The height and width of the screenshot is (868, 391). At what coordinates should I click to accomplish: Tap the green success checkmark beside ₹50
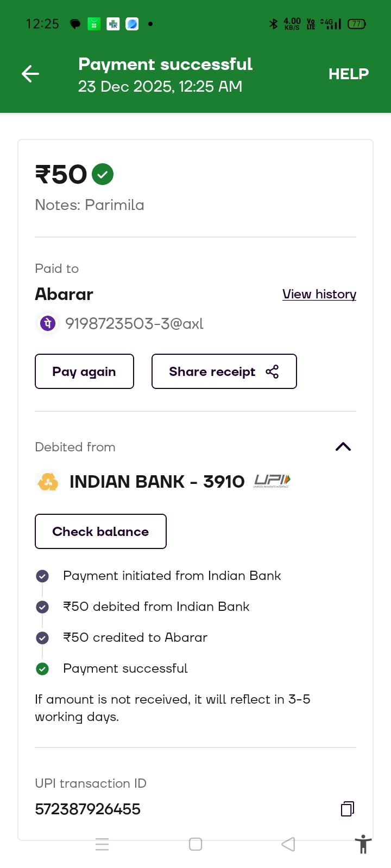click(x=103, y=175)
